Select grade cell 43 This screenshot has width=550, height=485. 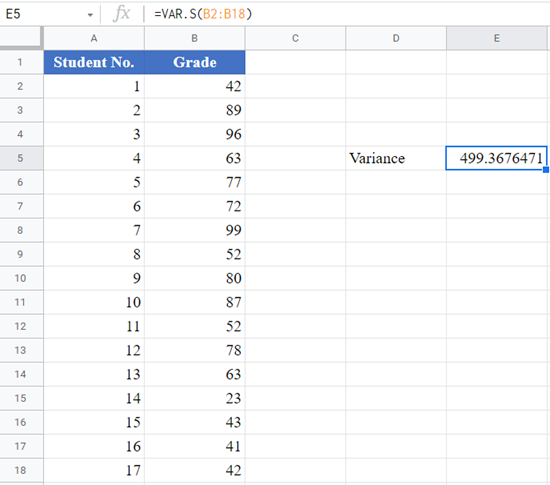pyautogui.click(x=195, y=422)
